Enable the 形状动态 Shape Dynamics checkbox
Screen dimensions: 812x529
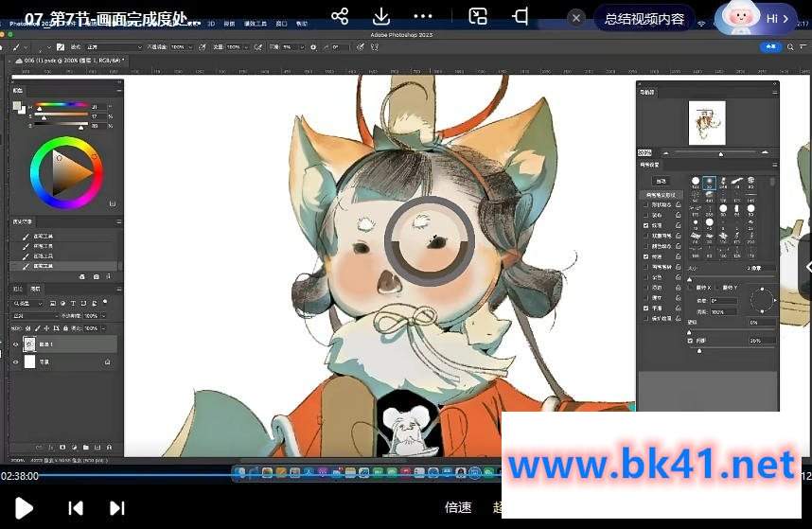645,204
